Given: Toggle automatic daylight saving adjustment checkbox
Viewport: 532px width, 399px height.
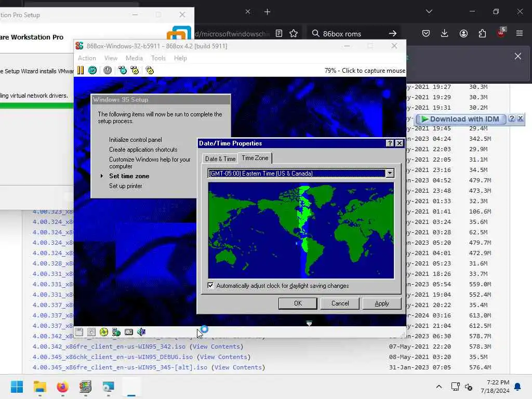Looking at the screenshot, I should 211,285.
